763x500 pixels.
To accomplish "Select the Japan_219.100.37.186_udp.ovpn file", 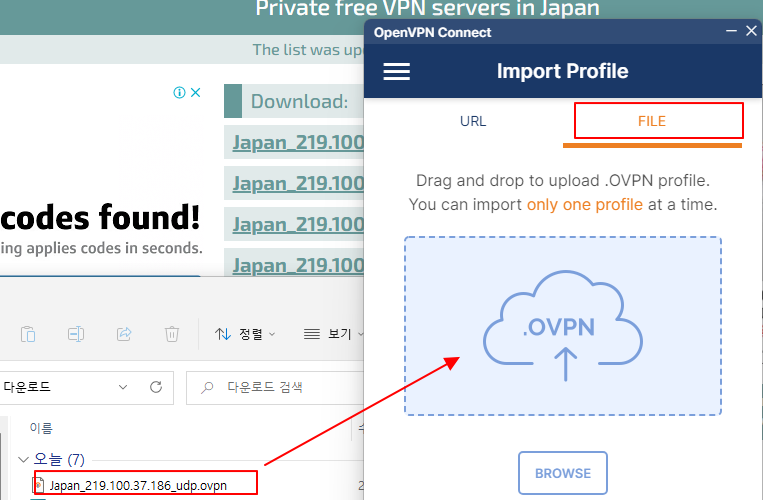I will [139, 485].
